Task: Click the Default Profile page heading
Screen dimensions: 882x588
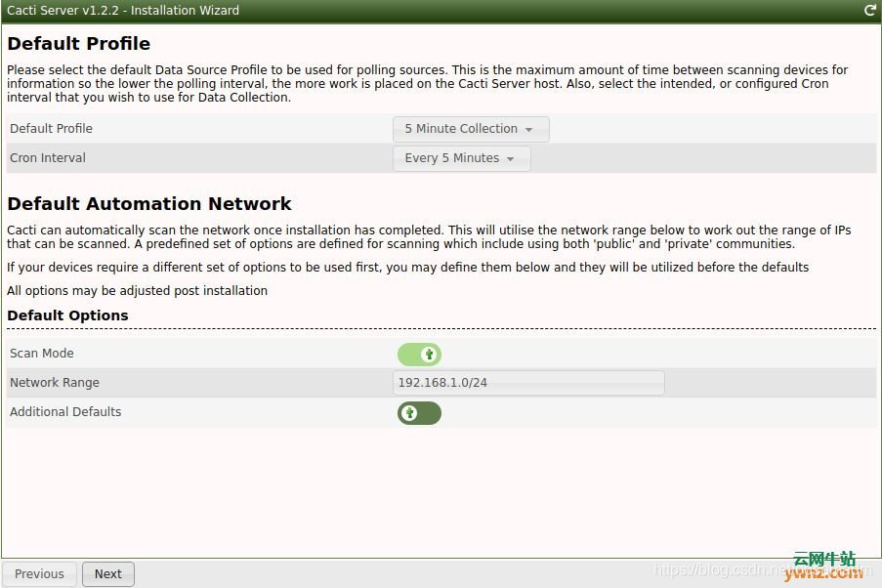Action: tap(79, 43)
